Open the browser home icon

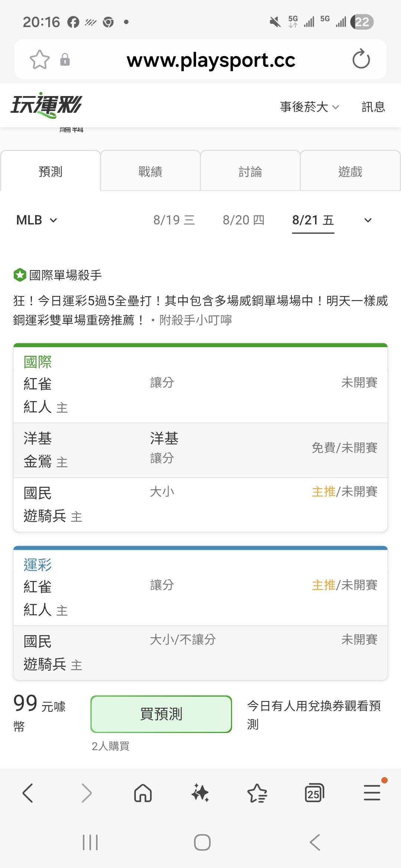tap(143, 793)
